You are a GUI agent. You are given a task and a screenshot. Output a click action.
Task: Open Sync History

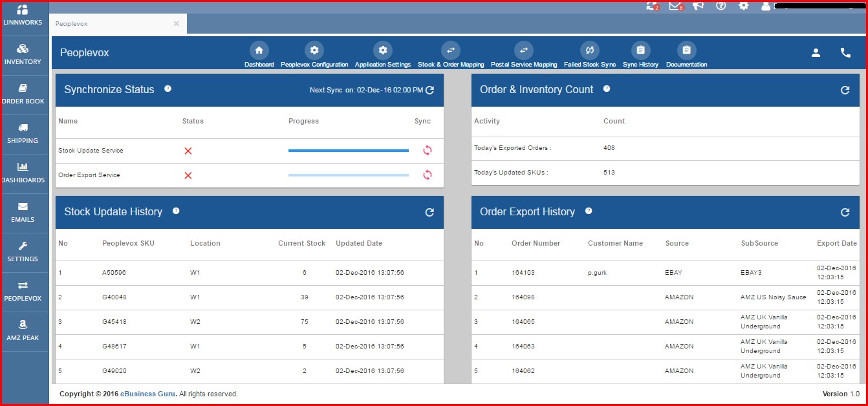click(640, 55)
